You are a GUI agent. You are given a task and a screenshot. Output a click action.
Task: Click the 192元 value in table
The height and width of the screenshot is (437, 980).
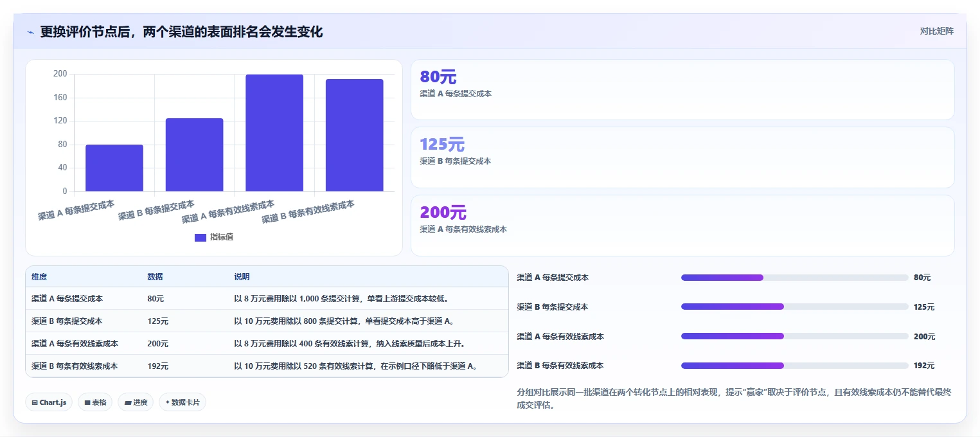click(x=157, y=366)
